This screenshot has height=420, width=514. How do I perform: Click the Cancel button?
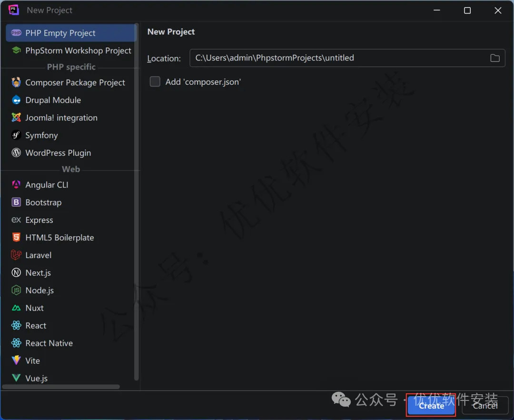485,406
